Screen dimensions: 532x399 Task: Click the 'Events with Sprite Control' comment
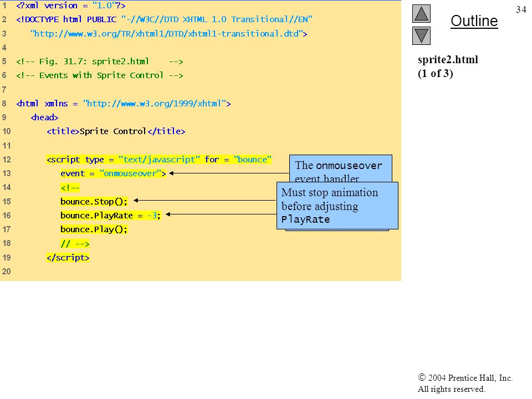99,75
